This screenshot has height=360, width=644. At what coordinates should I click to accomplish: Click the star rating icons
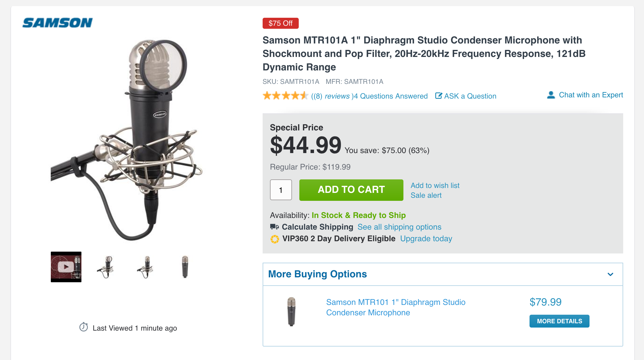coord(285,96)
